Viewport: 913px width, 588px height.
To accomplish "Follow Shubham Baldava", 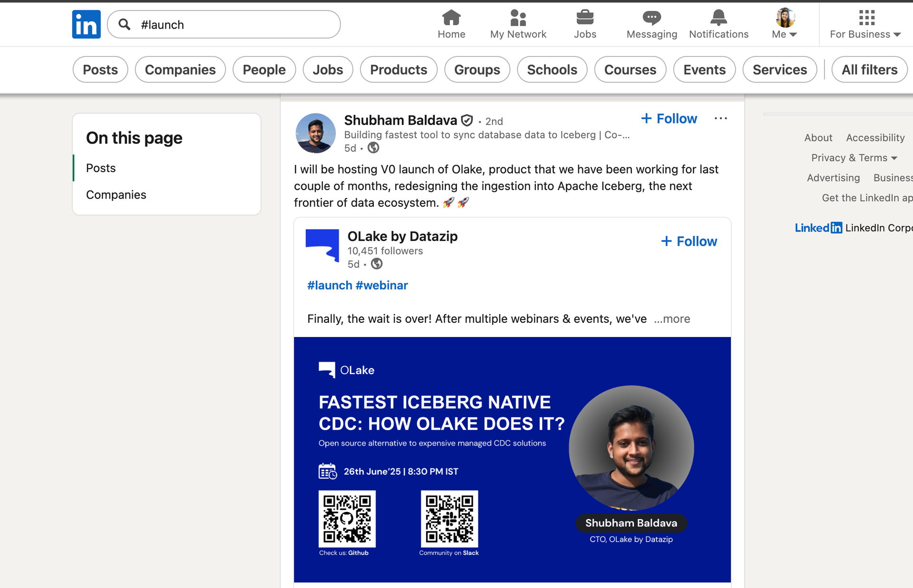I will [669, 118].
